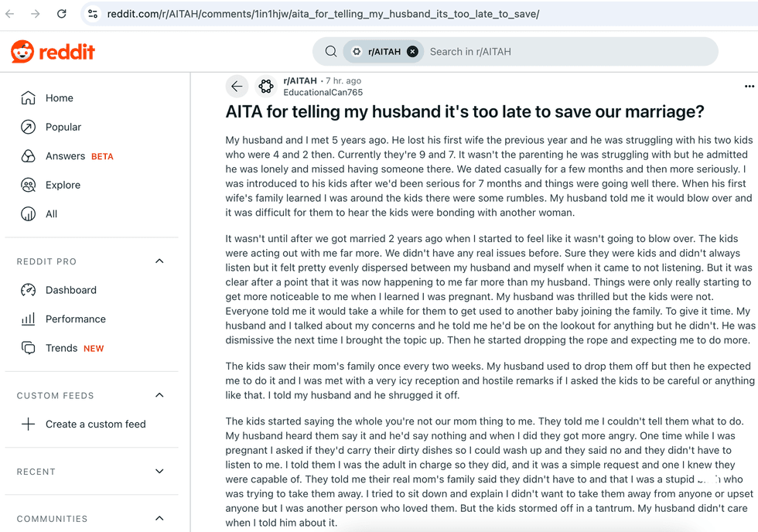
Task: Click the search magnifier icon
Action: click(331, 51)
